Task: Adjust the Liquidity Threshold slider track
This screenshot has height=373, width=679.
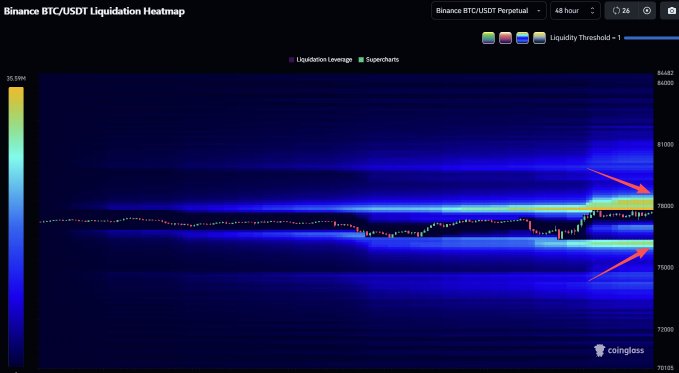Action: pos(651,38)
